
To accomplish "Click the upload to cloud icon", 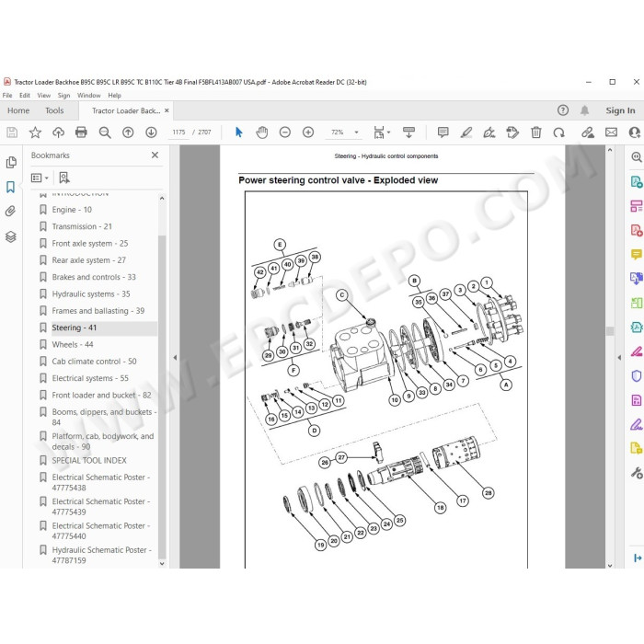I will [58, 132].
